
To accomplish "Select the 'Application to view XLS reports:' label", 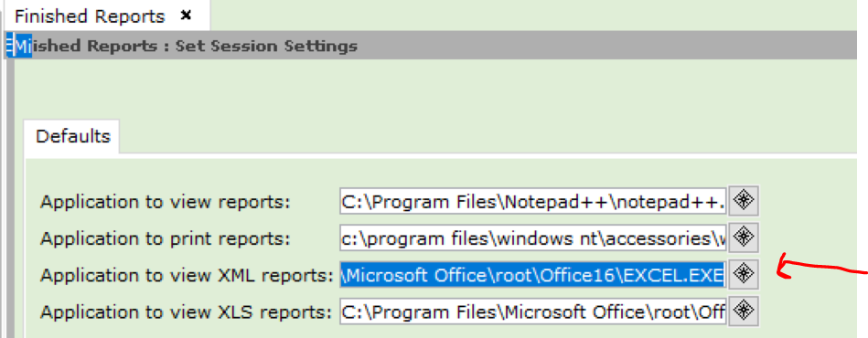I will coord(186,312).
